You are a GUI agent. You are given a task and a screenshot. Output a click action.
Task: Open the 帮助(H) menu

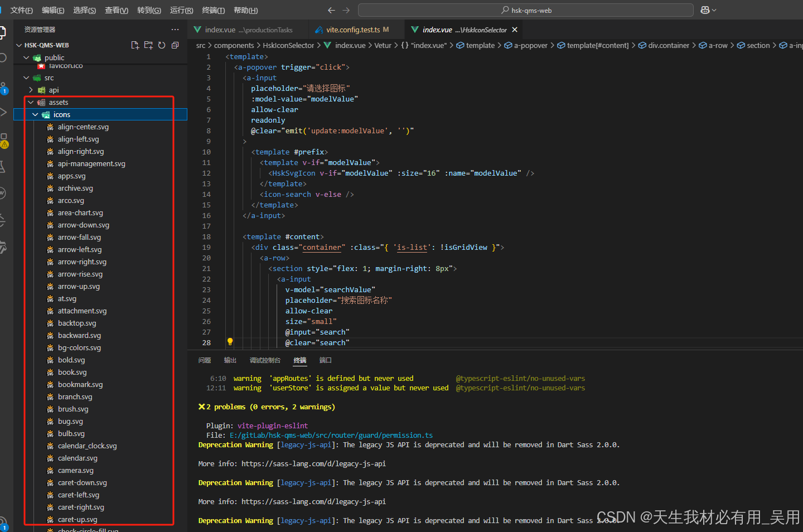click(x=245, y=10)
